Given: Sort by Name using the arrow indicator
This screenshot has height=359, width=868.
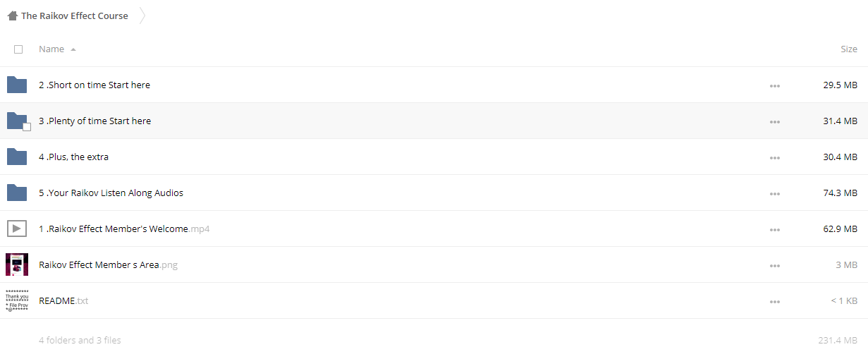Looking at the screenshot, I should 73,49.
